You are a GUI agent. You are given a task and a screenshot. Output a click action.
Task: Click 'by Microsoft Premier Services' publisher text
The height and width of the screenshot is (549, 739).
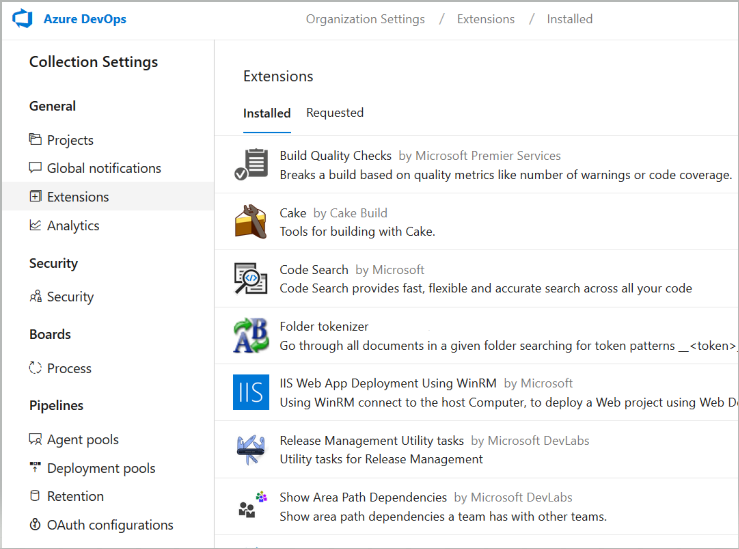(x=480, y=156)
